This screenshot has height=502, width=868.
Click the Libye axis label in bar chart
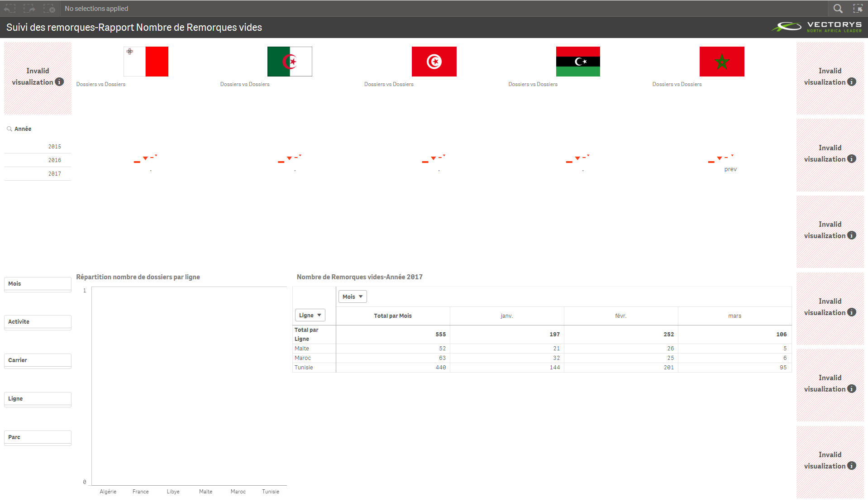click(173, 492)
